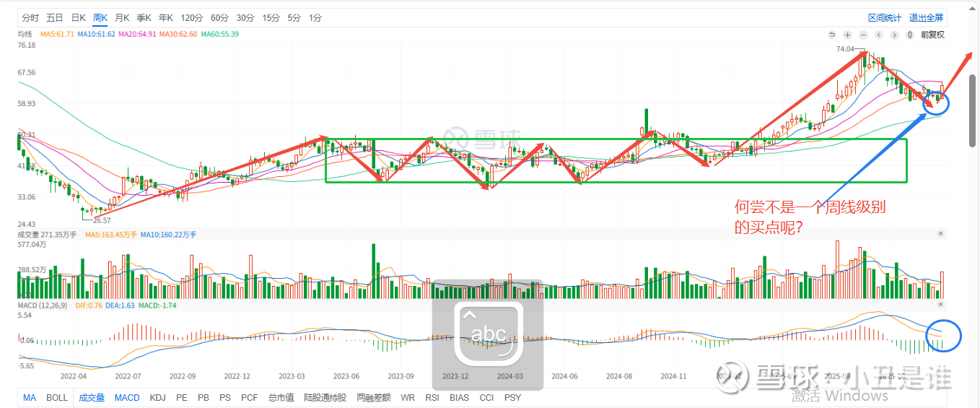Select the 15分 timeframe
The width and height of the screenshot is (980, 408).
tap(271, 17)
